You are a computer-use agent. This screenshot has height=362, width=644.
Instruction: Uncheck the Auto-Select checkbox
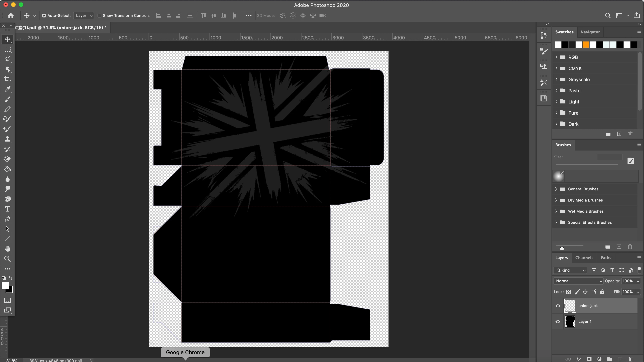point(44,16)
